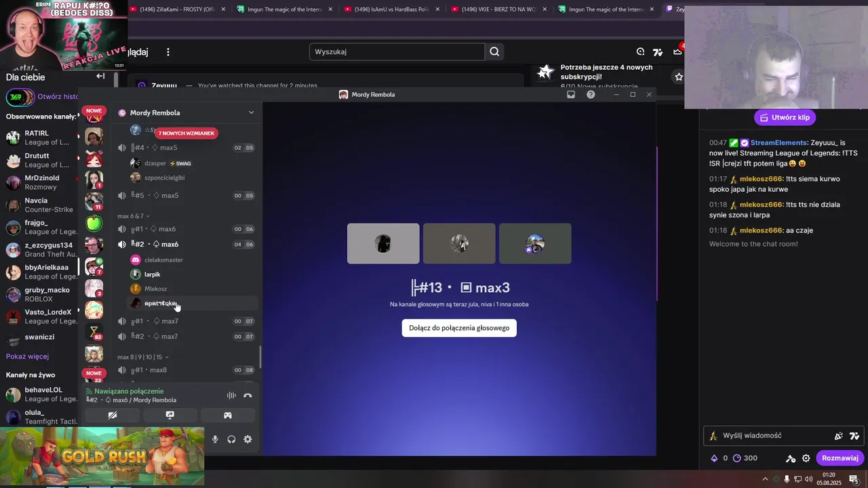Open the #1 max6 voice channel
The height and width of the screenshot is (488, 868).
pos(186,229)
